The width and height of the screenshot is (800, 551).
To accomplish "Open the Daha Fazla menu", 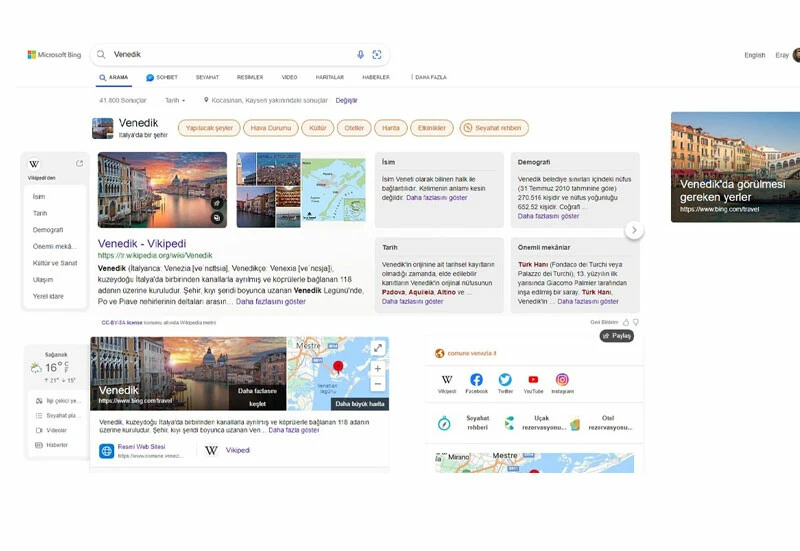I will (429, 77).
